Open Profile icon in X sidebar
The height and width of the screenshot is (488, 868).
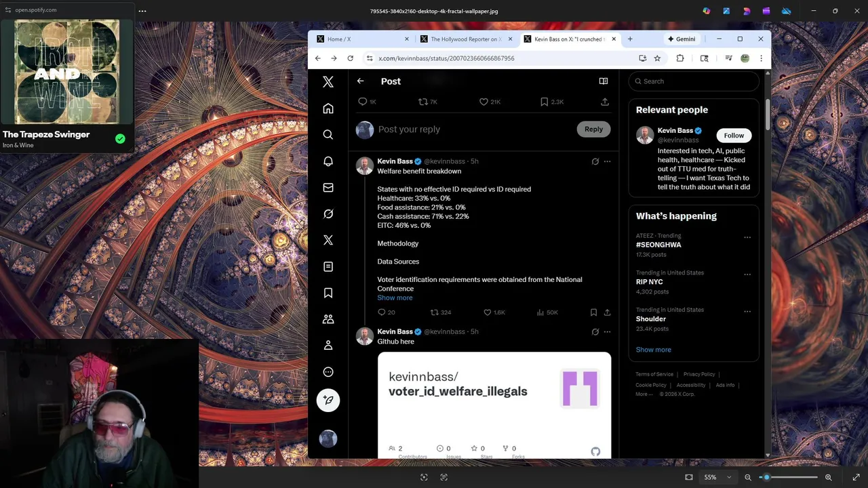coord(328,345)
